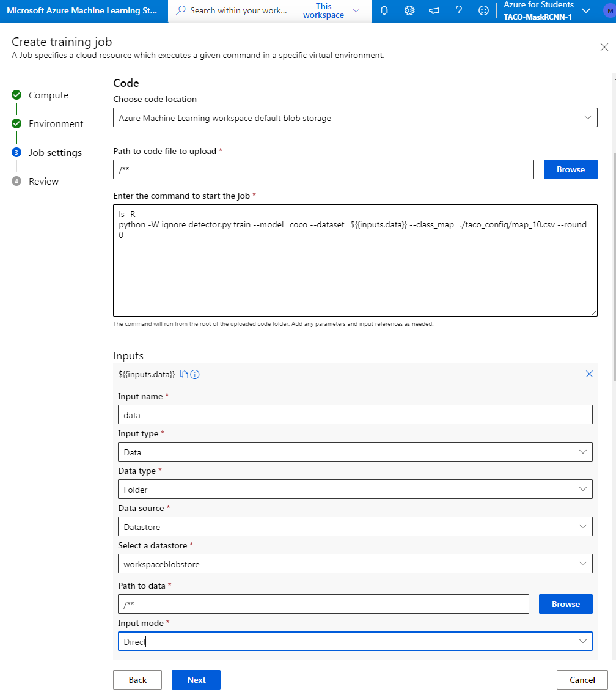Screen dimensions: 616x692
Task: Open the settings gear icon
Action: pos(409,10)
